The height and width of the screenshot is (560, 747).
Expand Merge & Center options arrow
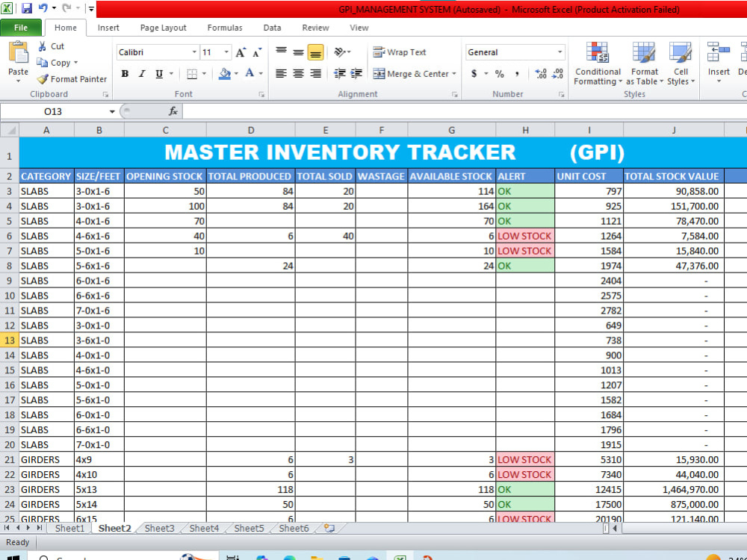pyautogui.click(x=454, y=74)
